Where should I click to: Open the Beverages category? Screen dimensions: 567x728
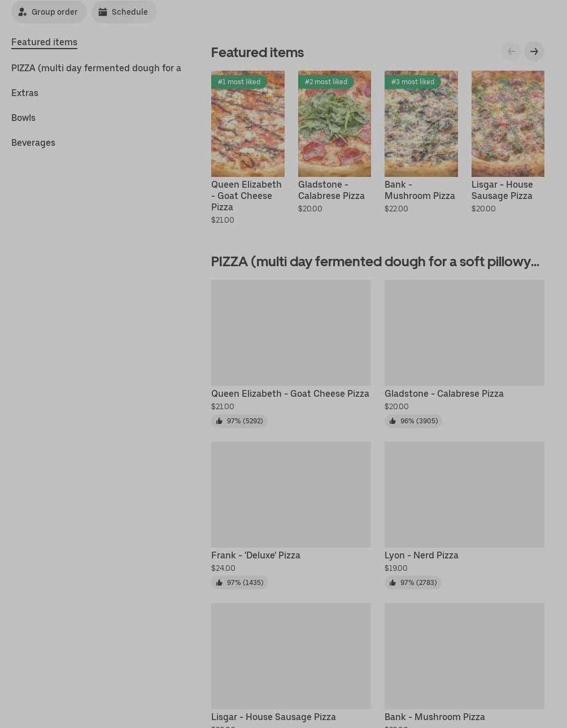pyautogui.click(x=33, y=142)
